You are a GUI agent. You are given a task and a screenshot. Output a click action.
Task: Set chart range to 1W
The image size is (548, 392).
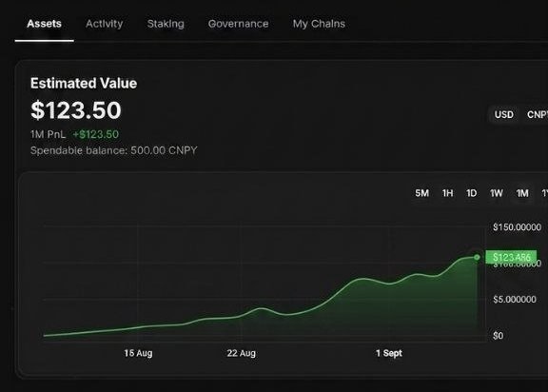coord(497,193)
